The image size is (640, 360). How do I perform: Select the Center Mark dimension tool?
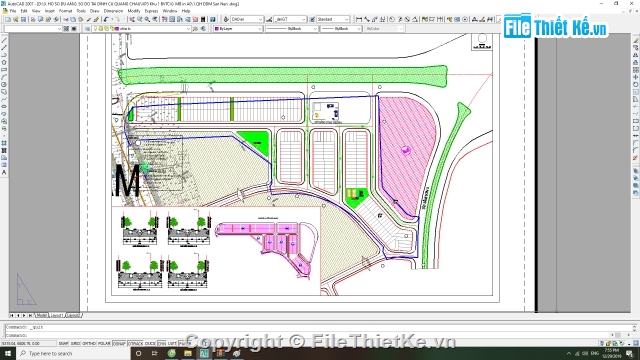(465, 19)
